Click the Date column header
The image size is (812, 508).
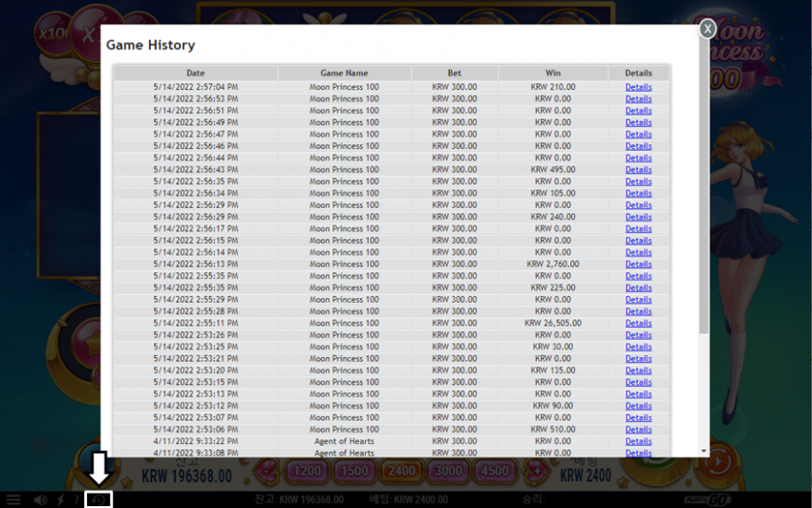(196, 73)
